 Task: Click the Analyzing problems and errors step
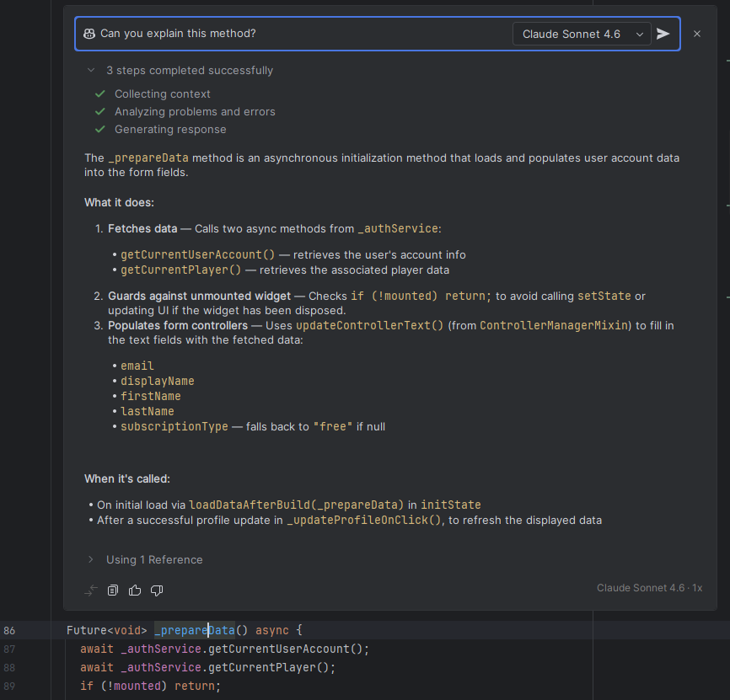click(195, 111)
